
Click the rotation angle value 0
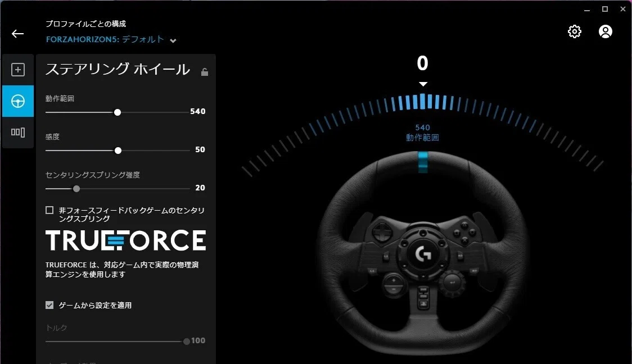pyautogui.click(x=422, y=63)
